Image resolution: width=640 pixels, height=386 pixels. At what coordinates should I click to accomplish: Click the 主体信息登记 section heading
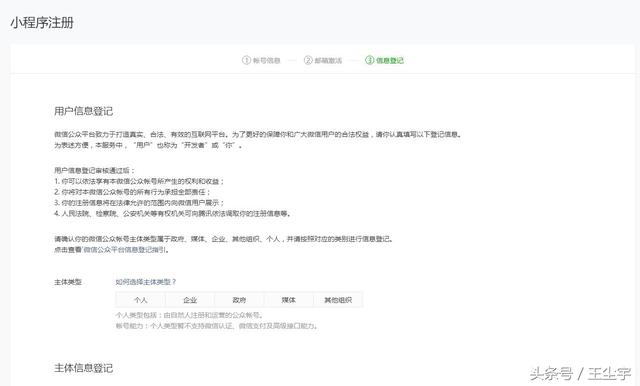[x=84, y=368]
